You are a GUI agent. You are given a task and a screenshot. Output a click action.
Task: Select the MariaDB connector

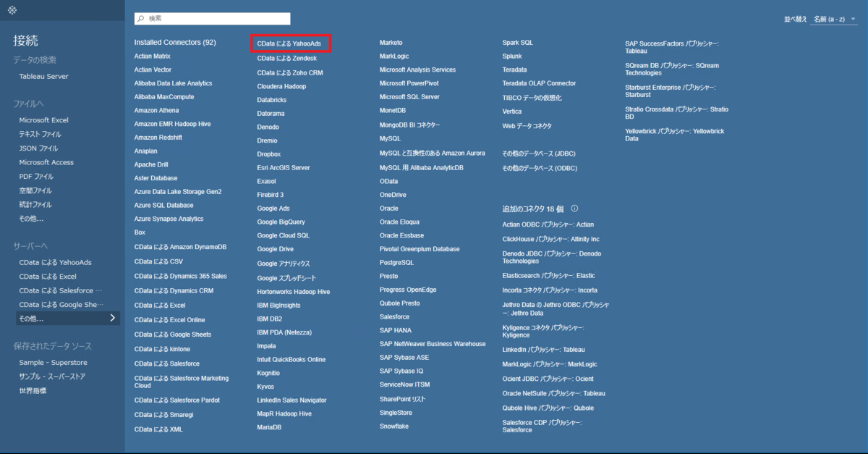click(269, 427)
